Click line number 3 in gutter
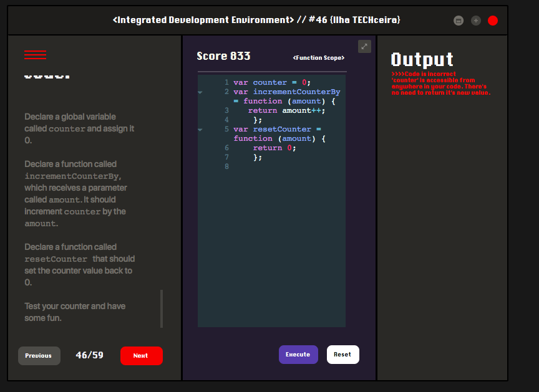This screenshot has width=539, height=392. click(x=226, y=110)
